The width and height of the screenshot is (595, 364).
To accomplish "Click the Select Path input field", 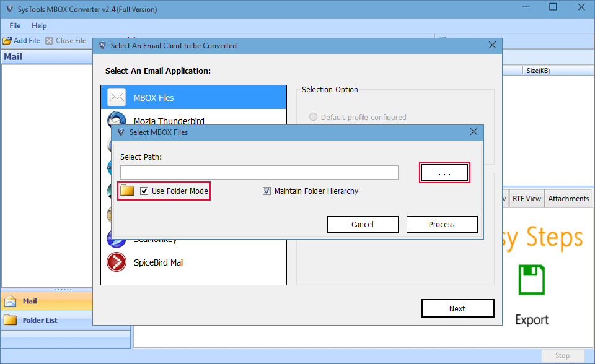I will pyautogui.click(x=259, y=172).
